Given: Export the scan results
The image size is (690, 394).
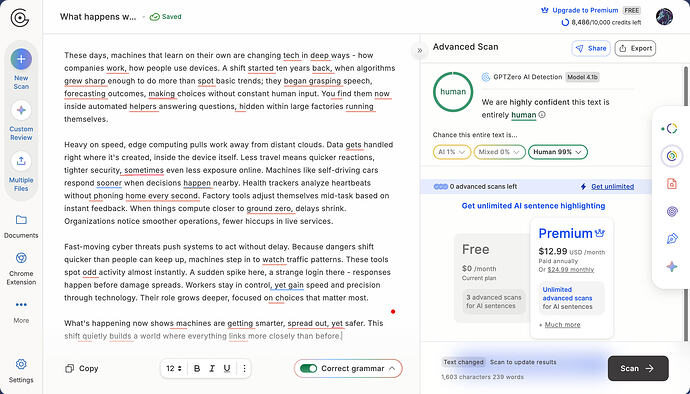Looking at the screenshot, I should pos(635,48).
